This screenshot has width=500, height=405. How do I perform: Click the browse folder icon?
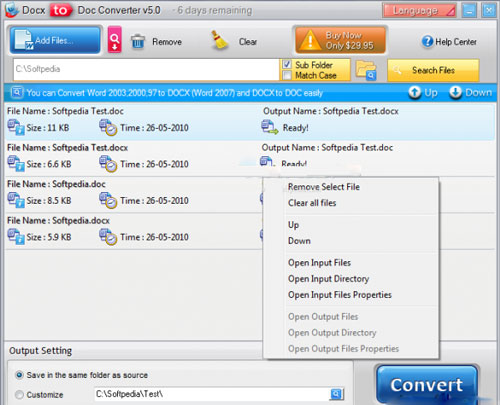[x=366, y=70]
